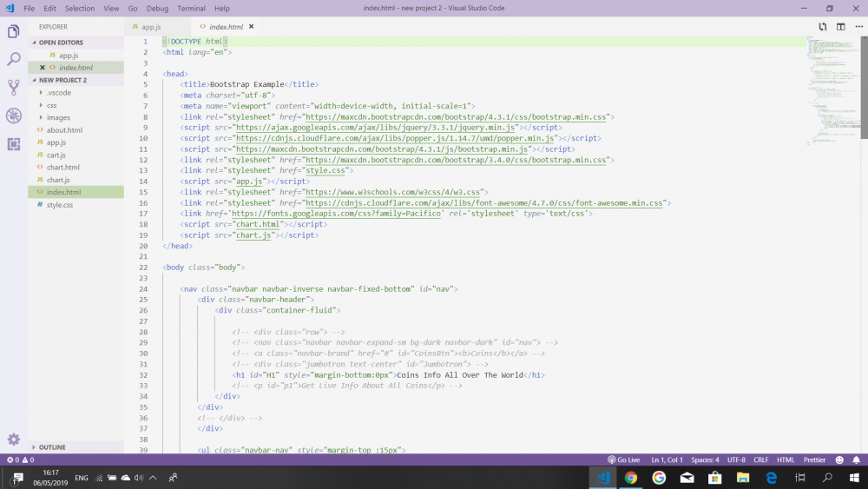
Task: Open the Windows Start menu
Action: 854,478
